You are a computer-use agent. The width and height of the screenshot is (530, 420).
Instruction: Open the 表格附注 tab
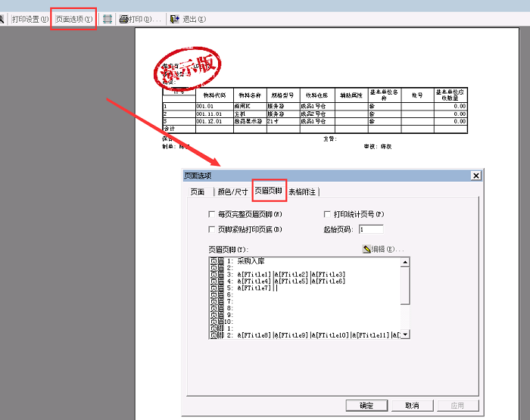(303, 192)
